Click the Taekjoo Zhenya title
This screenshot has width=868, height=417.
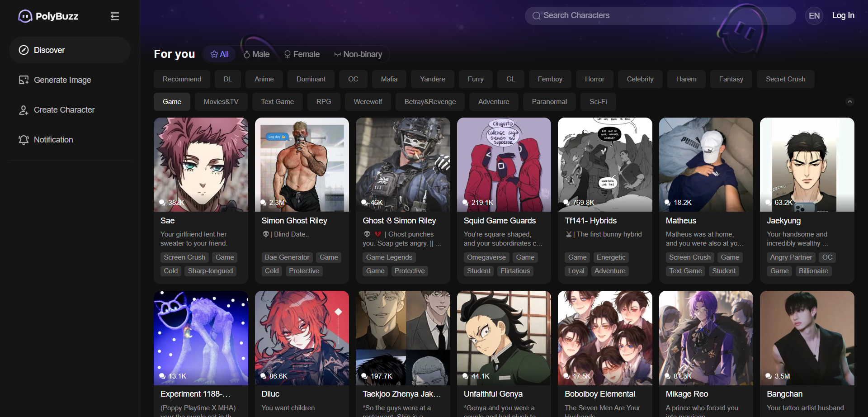point(401,394)
